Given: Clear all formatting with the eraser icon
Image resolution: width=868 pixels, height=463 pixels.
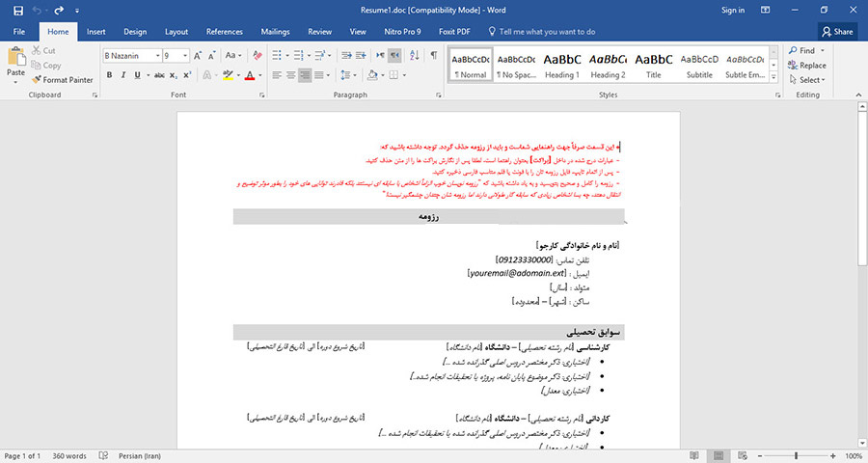Looking at the screenshot, I should coord(257,55).
